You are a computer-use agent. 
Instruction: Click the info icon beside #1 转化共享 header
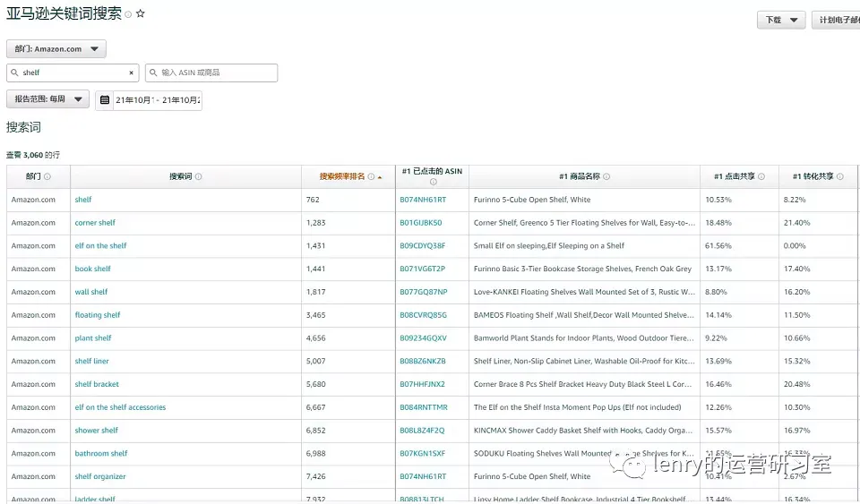pyautogui.click(x=840, y=176)
